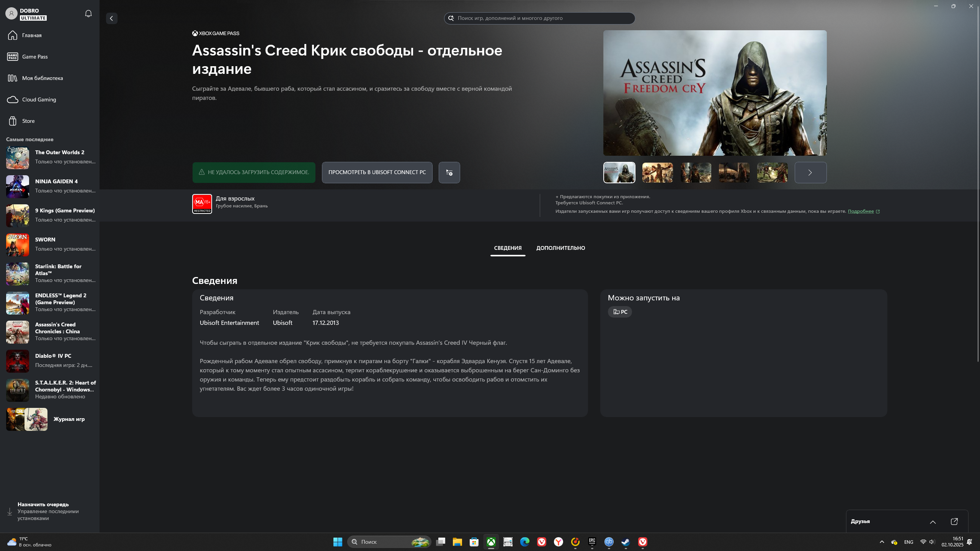The width and height of the screenshot is (980, 551).
Task: Open the Главная home page
Action: (x=32, y=35)
